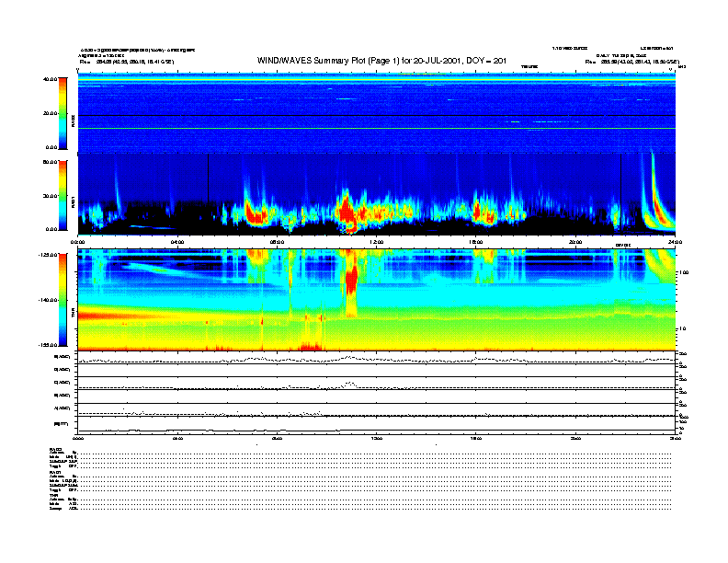Click the 40.00 label on RAD2 scale

pos(51,79)
